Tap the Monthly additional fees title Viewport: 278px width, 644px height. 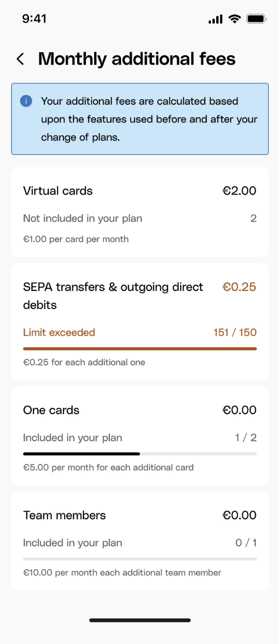[137, 59]
